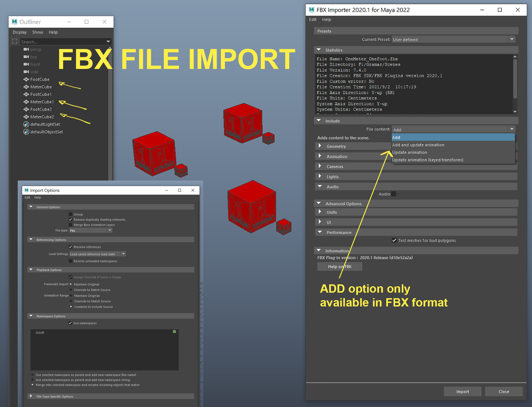532x407 pixels.
Task: Open the Display menu in Outliner
Action: (19, 32)
